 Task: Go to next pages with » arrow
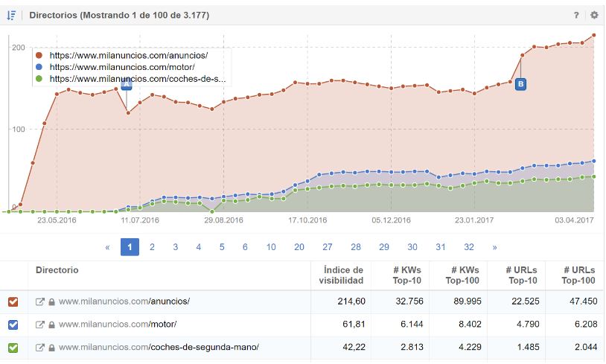point(494,247)
